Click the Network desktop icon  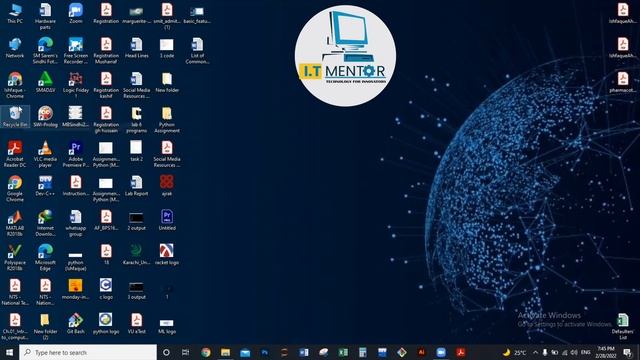[15, 48]
